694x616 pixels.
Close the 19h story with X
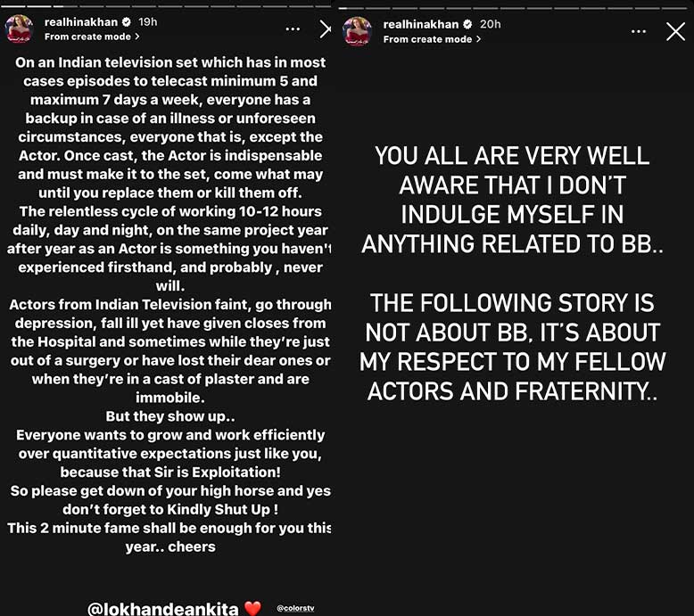(x=326, y=29)
